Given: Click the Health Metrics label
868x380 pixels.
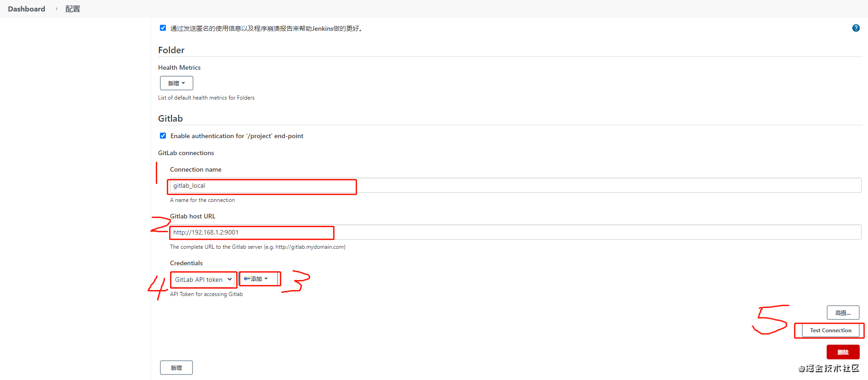Looking at the screenshot, I should 179,67.
